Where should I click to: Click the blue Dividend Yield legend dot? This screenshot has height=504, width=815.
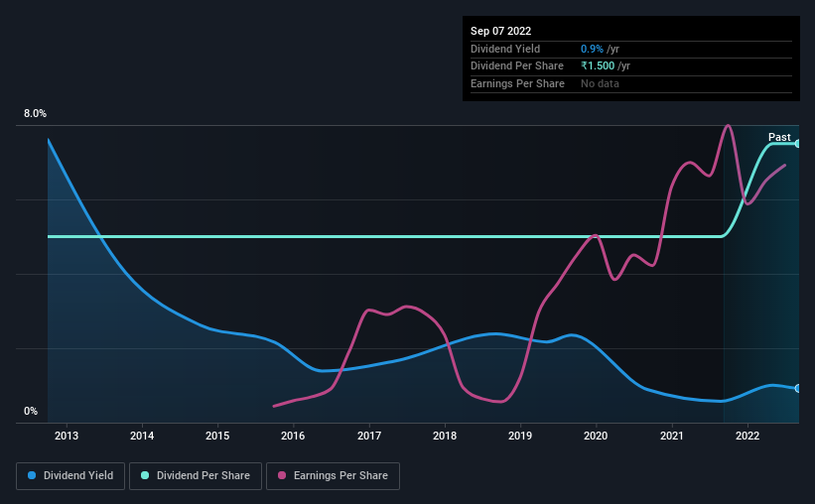pos(32,475)
